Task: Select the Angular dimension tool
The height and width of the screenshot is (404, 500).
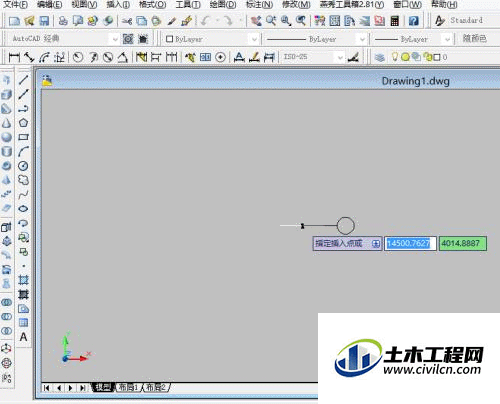Action: (x=123, y=57)
